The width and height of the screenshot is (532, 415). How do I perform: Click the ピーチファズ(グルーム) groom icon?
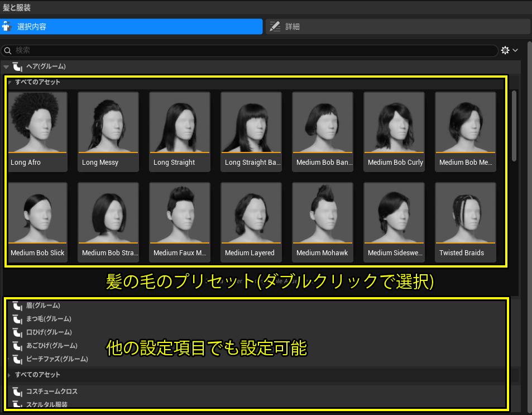point(17,359)
